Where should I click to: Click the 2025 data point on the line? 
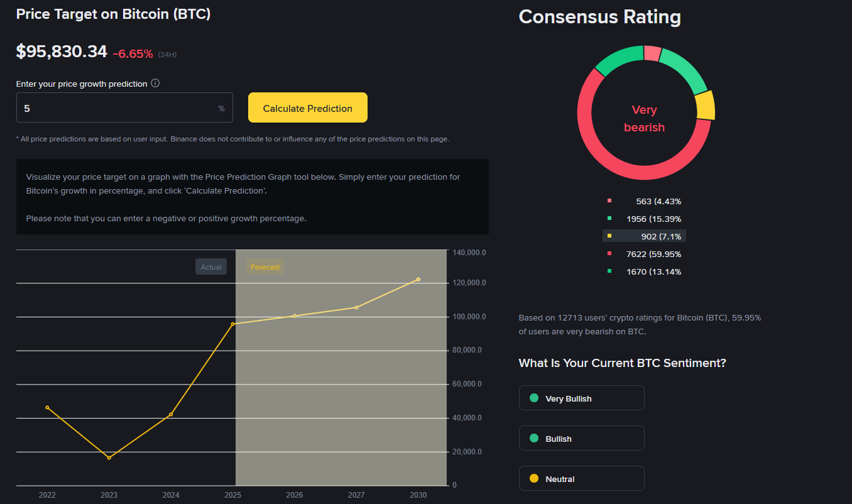(232, 324)
